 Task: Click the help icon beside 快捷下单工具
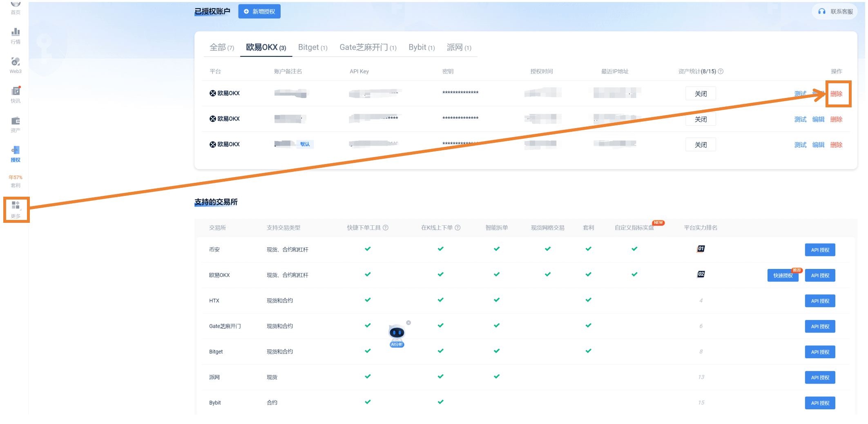[x=386, y=228]
